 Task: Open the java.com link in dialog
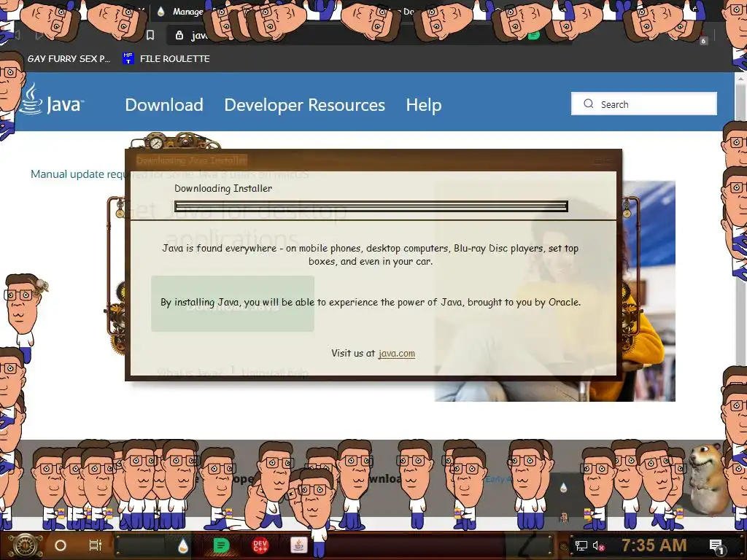point(396,354)
